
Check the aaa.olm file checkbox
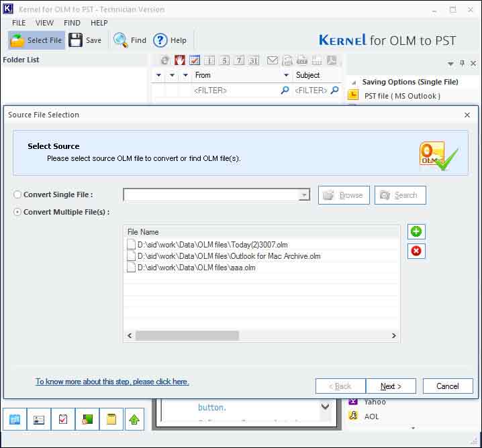[132, 267]
